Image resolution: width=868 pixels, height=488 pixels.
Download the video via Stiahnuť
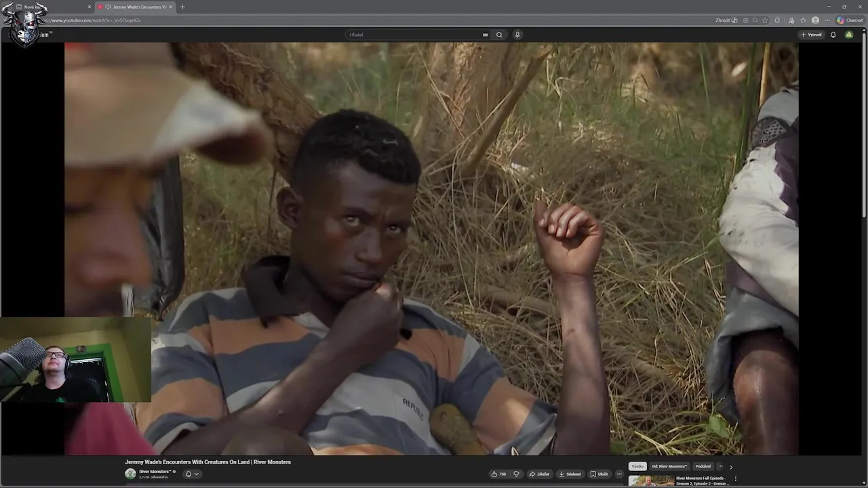(x=570, y=474)
